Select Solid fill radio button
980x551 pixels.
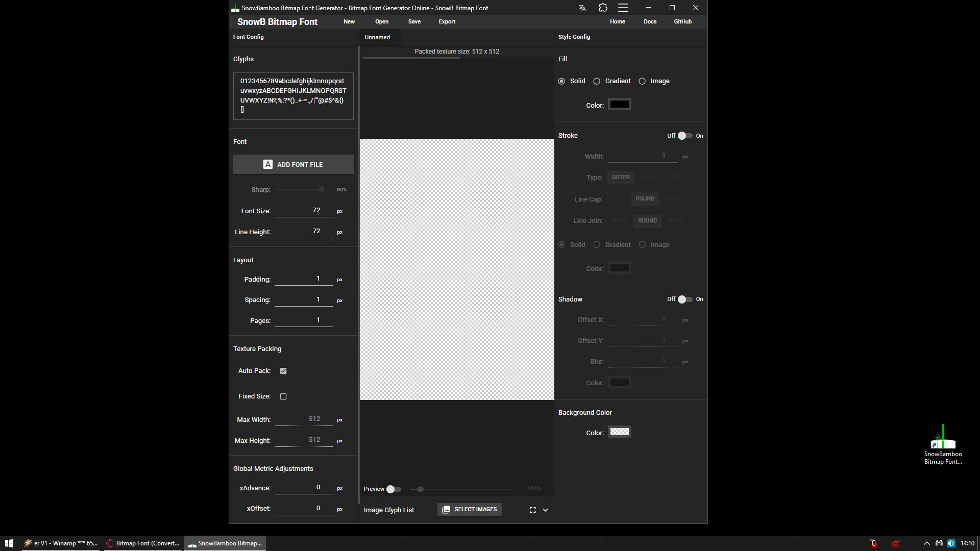pyautogui.click(x=561, y=81)
